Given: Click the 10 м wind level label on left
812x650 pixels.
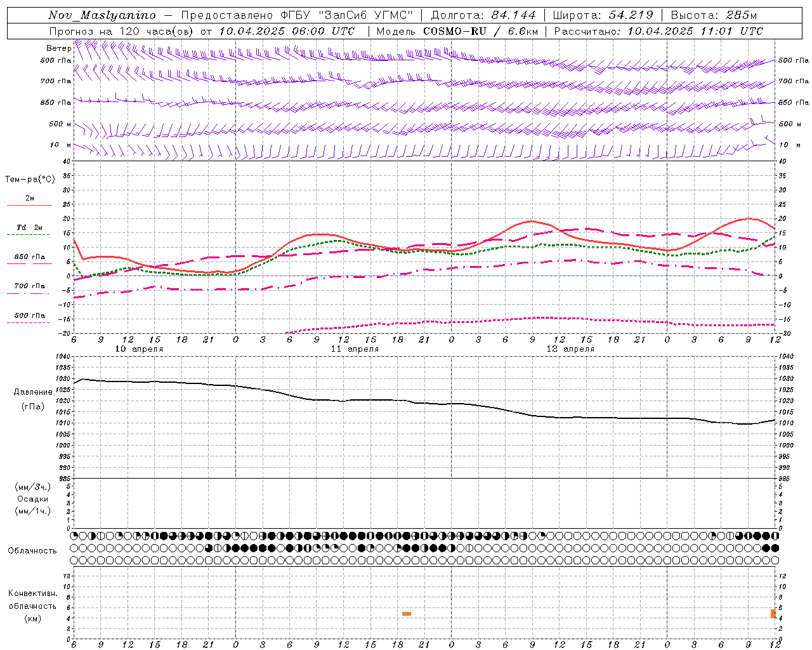Looking at the screenshot, I should [60, 145].
